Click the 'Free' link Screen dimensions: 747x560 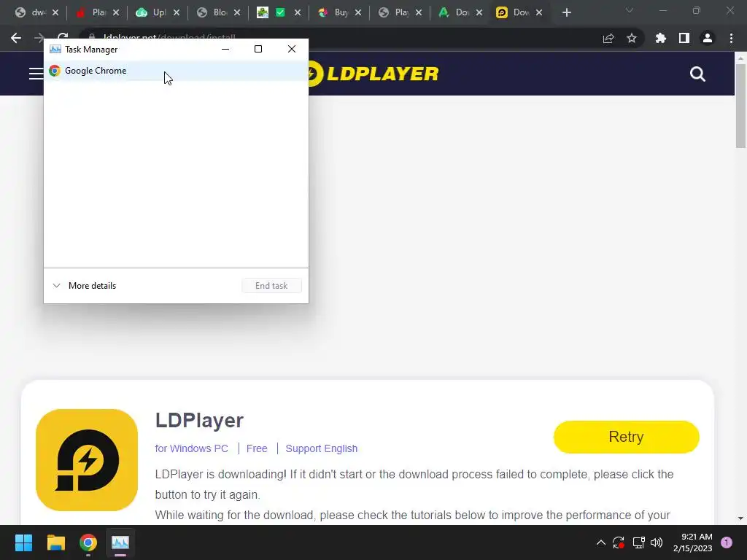[257, 448]
